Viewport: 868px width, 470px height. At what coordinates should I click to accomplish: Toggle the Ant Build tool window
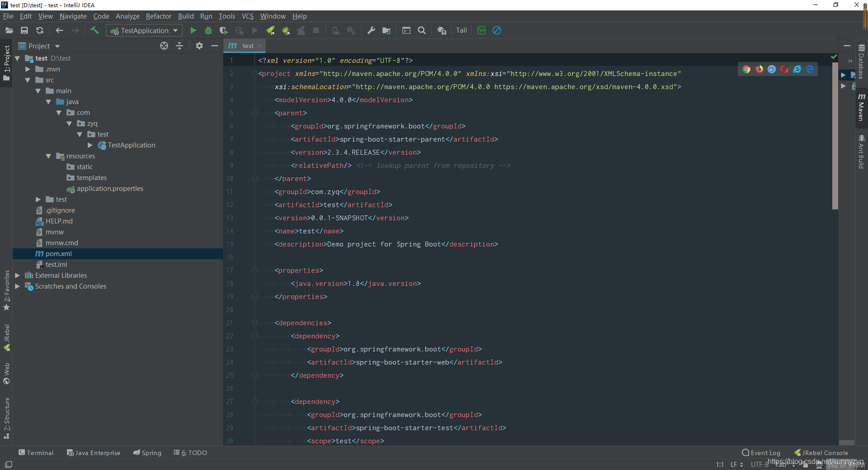coord(862,152)
